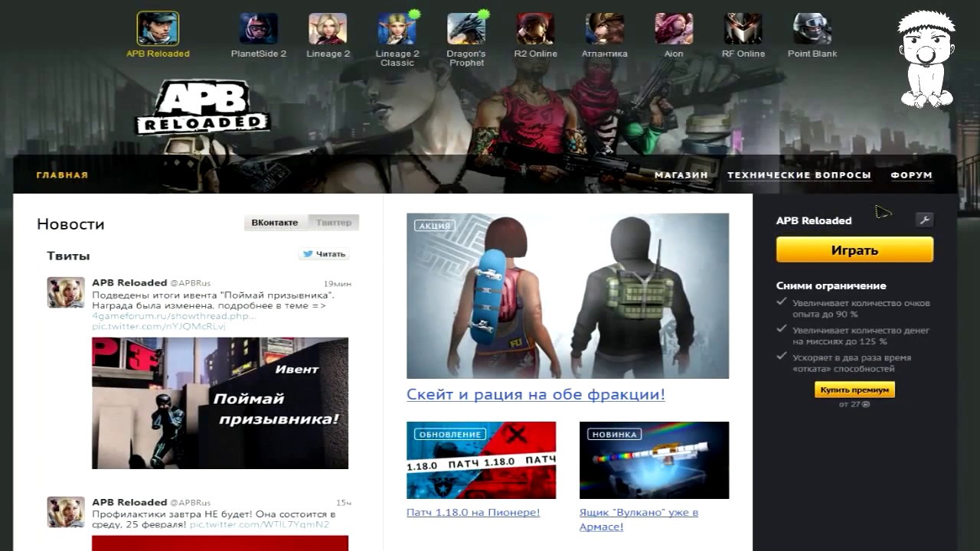Click the APB Reloaded name in the 15ч tweet

click(x=129, y=502)
